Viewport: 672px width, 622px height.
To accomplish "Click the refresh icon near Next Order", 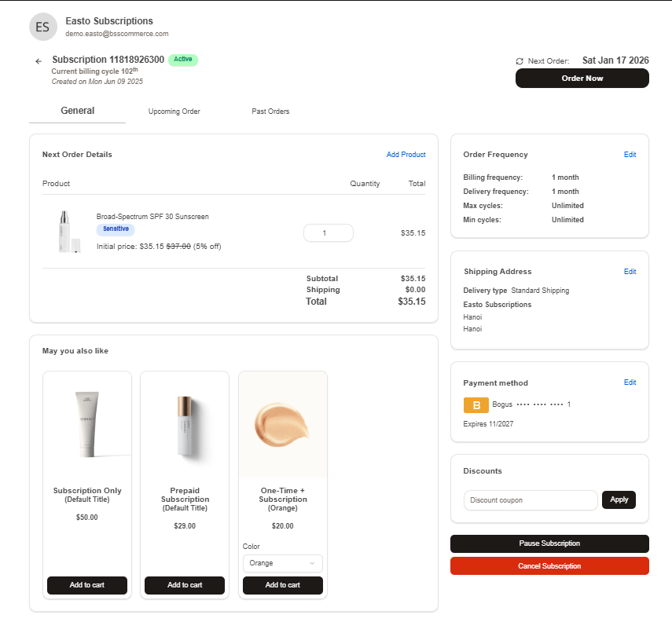I will coord(520,61).
